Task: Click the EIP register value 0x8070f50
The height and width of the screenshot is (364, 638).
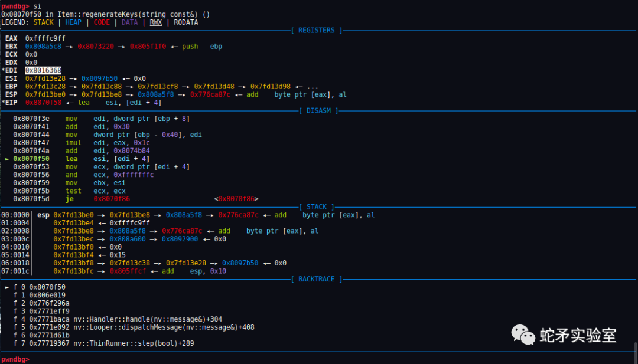Action: 43,103
